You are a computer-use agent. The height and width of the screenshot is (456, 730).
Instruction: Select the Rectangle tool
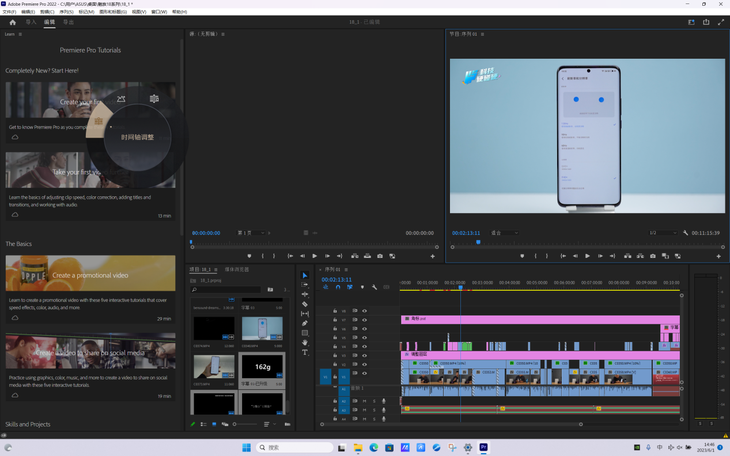[305, 333]
